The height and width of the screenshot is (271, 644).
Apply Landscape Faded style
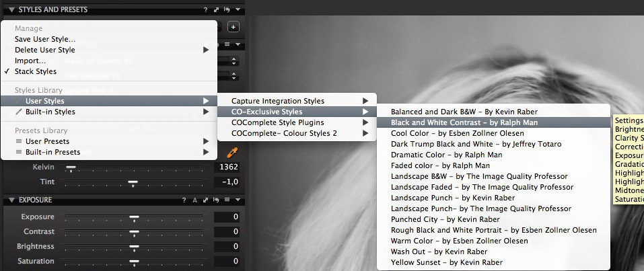pos(494,187)
